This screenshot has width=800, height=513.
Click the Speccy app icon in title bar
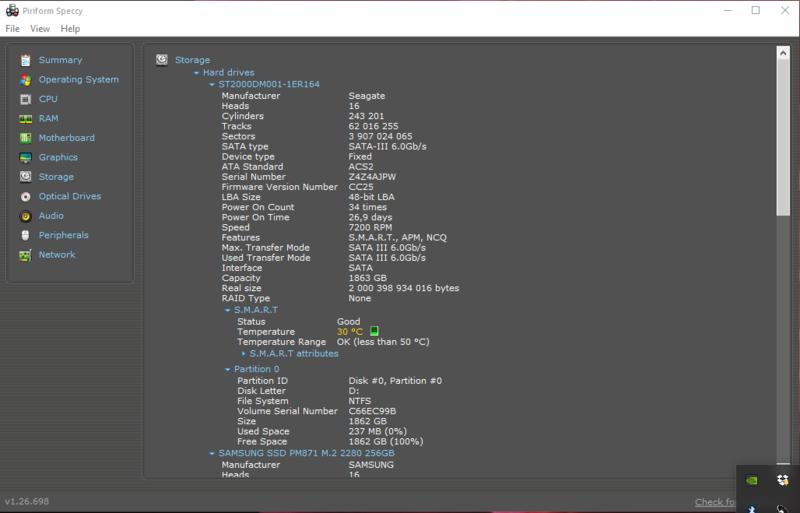(12, 10)
